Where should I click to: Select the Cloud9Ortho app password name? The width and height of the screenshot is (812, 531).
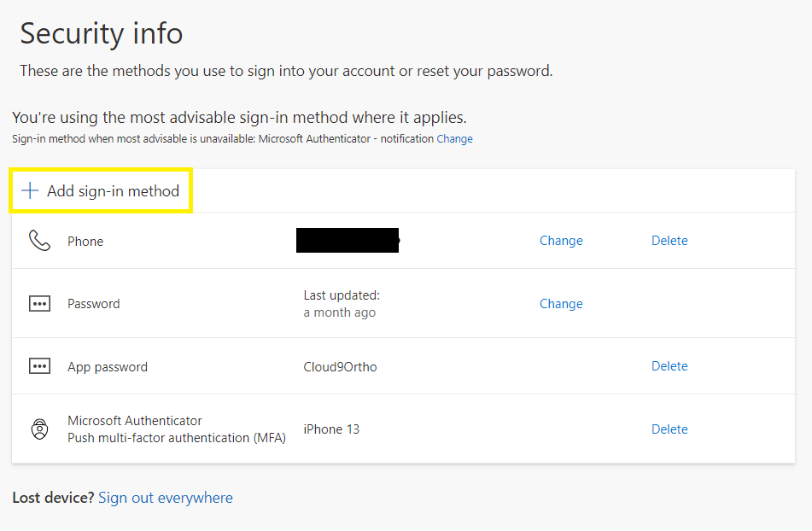tap(340, 367)
